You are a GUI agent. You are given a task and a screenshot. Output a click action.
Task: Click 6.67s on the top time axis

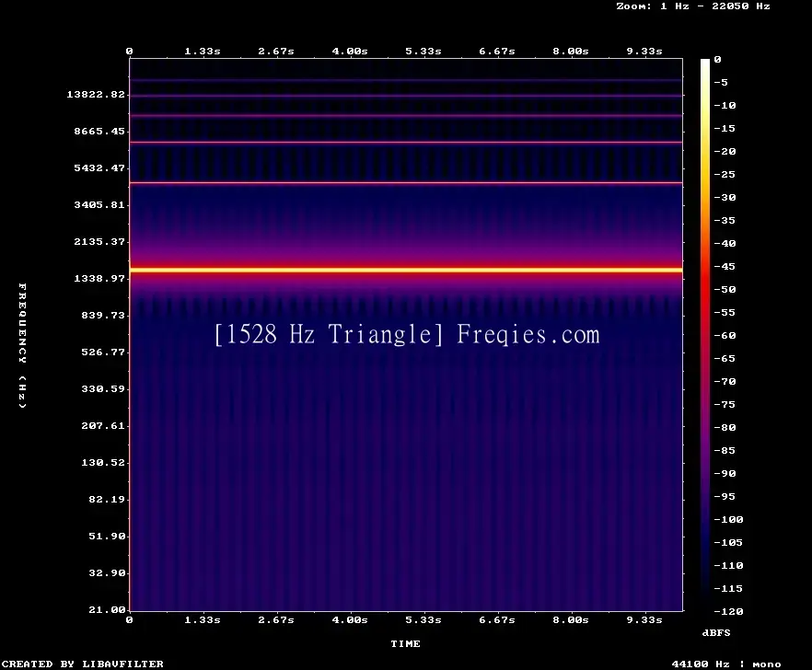(x=496, y=52)
